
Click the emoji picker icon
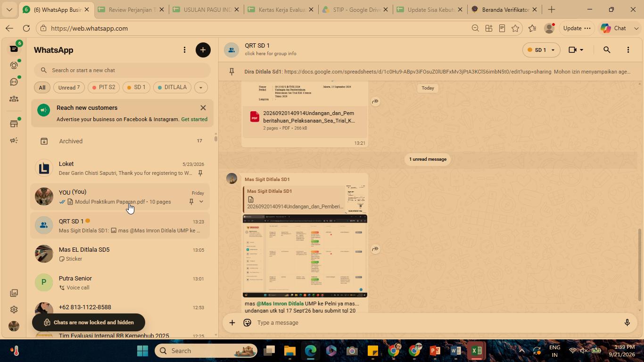point(247,323)
